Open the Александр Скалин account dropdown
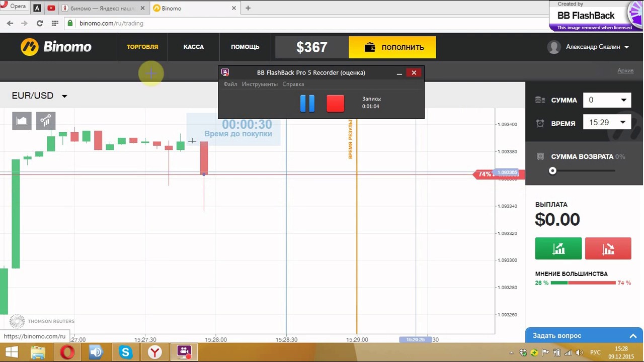Screen dimensions: 644x362 (597, 47)
